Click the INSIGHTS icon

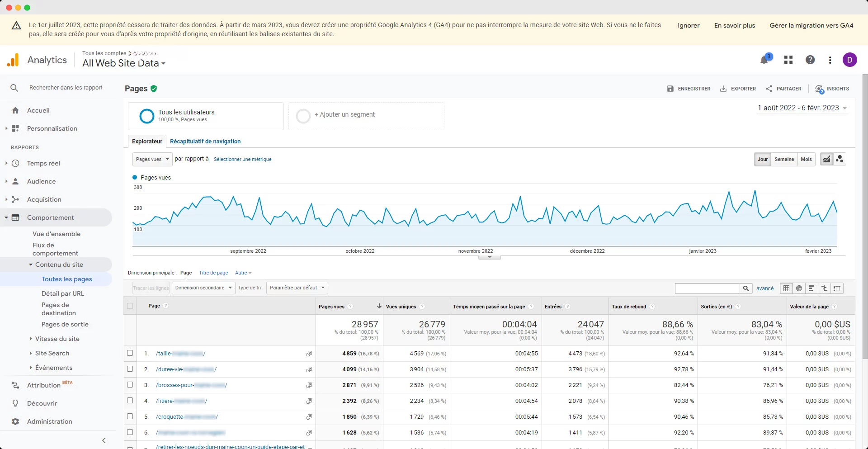click(819, 89)
